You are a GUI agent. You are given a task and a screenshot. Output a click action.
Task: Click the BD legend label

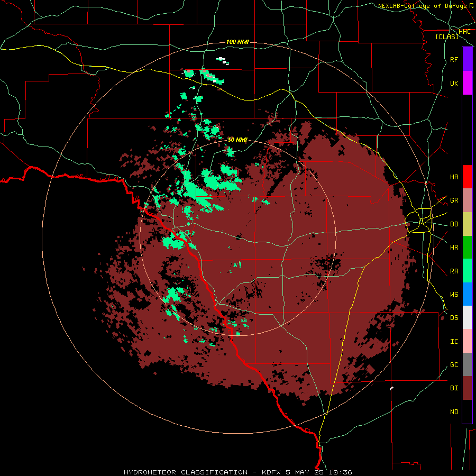pyautogui.click(x=454, y=224)
